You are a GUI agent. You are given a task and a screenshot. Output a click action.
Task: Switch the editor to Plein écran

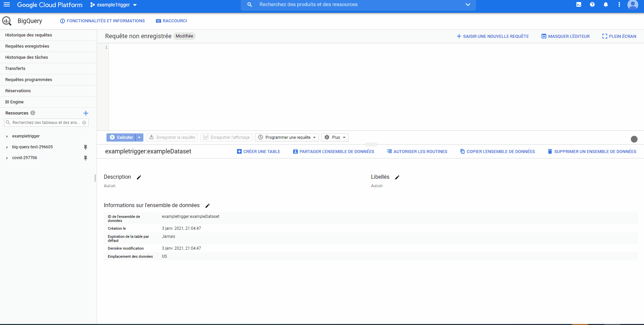tap(619, 36)
